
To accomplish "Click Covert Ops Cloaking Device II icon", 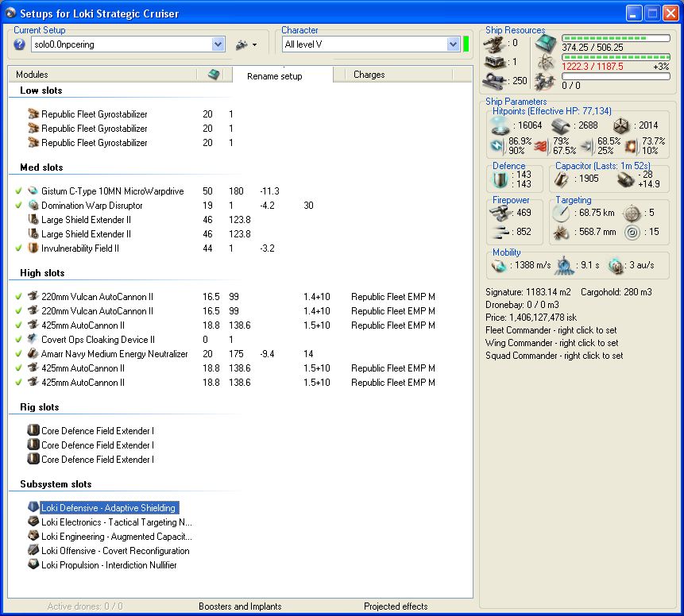I will coord(33,339).
